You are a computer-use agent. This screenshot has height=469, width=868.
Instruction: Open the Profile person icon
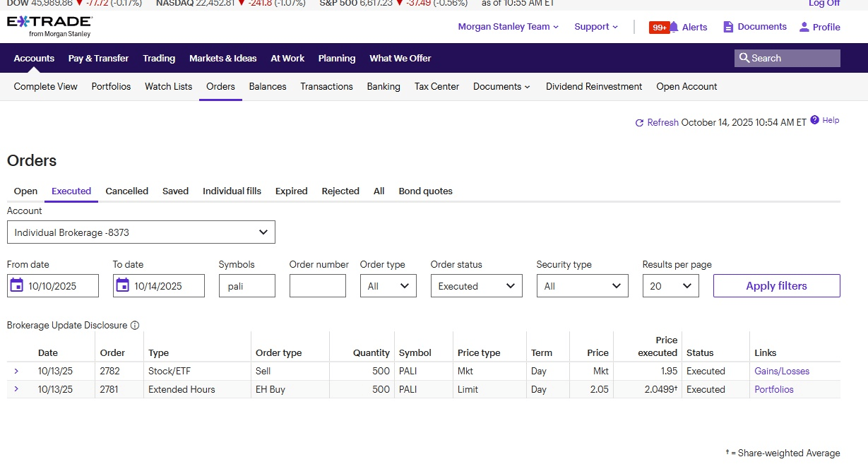804,27
